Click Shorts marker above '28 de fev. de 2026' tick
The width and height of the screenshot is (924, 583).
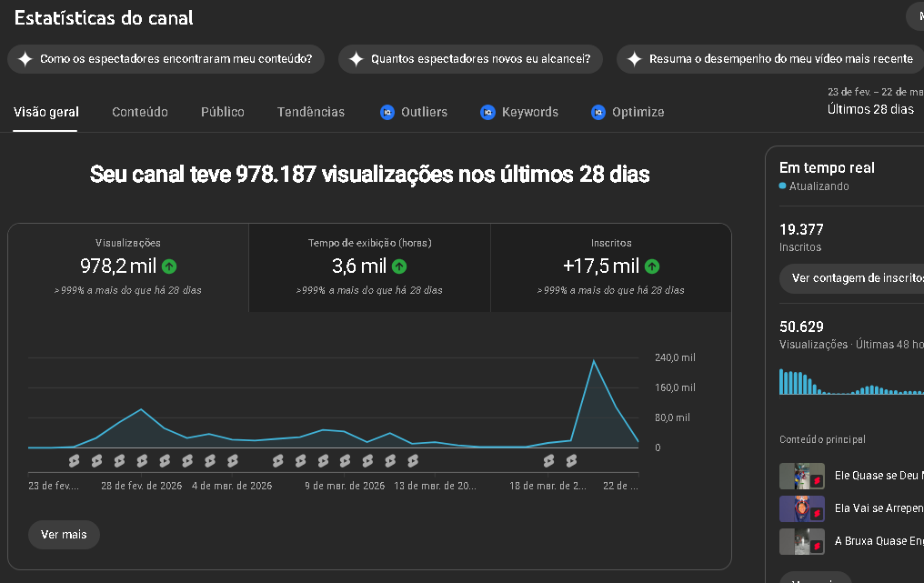click(142, 461)
